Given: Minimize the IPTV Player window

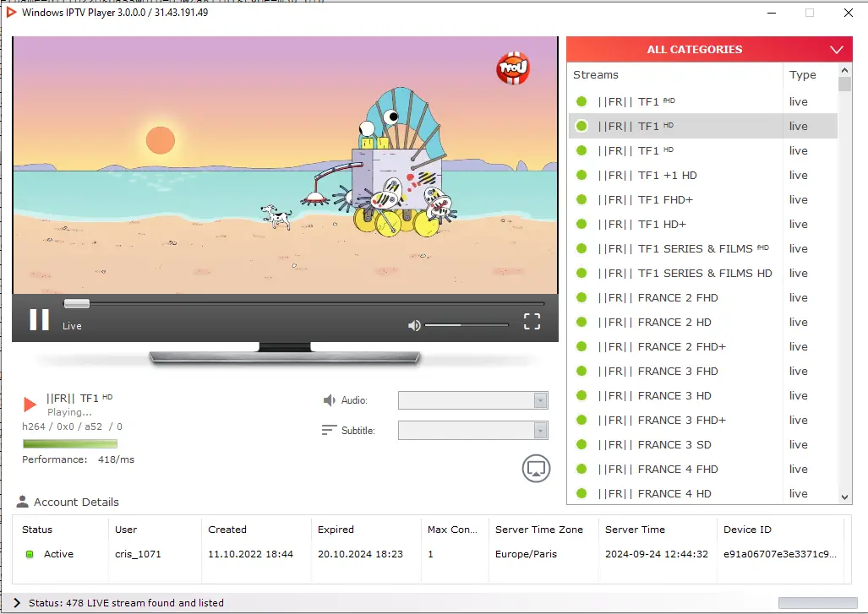Looking at the screenshot, I should click(x=771, y=13).
